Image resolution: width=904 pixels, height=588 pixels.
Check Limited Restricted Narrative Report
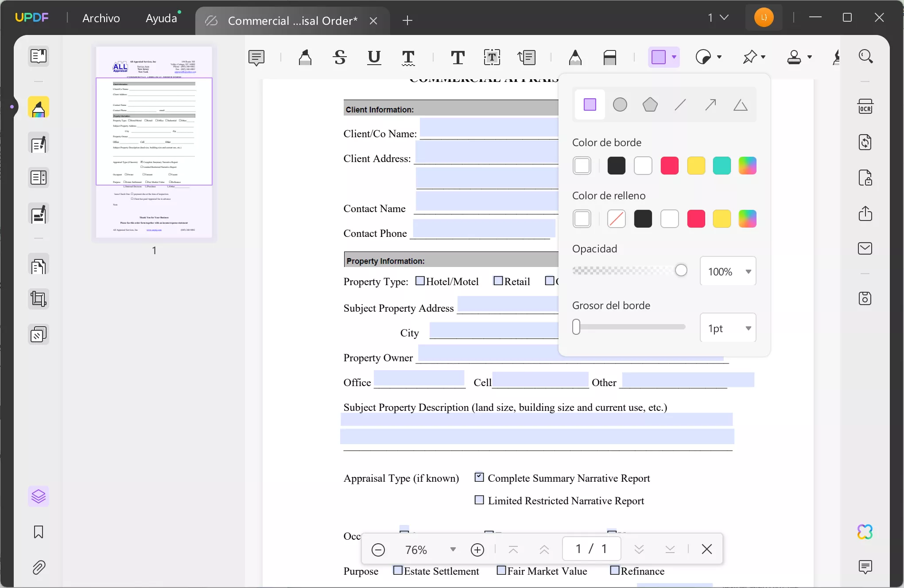tap(479, 500)
